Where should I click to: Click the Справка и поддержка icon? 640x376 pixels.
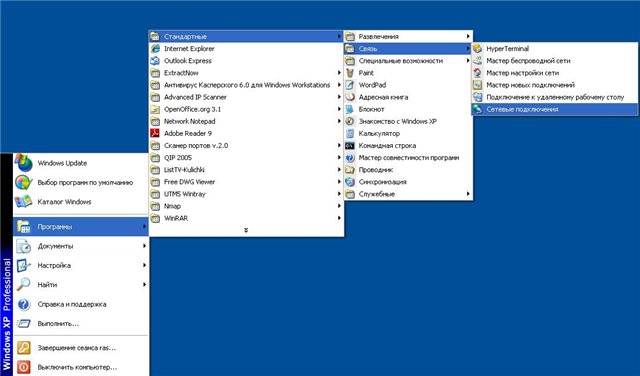24,304
